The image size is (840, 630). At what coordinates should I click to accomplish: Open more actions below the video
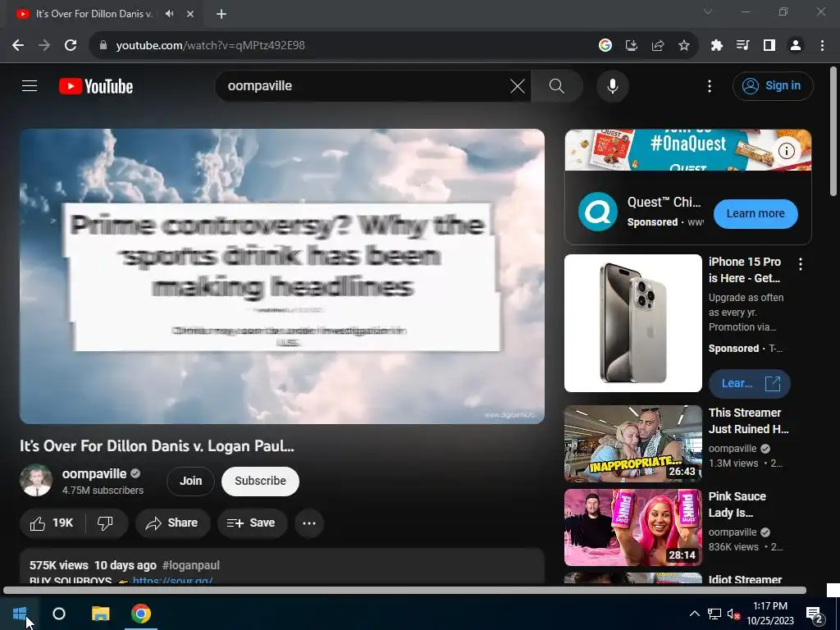coord(309,523)
